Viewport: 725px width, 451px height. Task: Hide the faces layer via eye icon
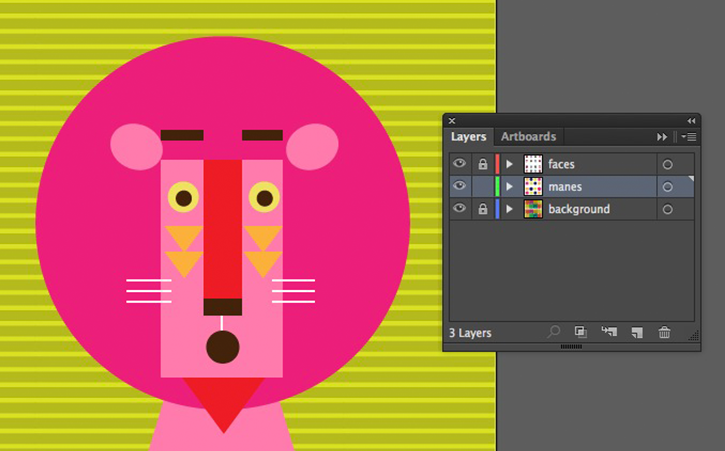tap(459, 163)
